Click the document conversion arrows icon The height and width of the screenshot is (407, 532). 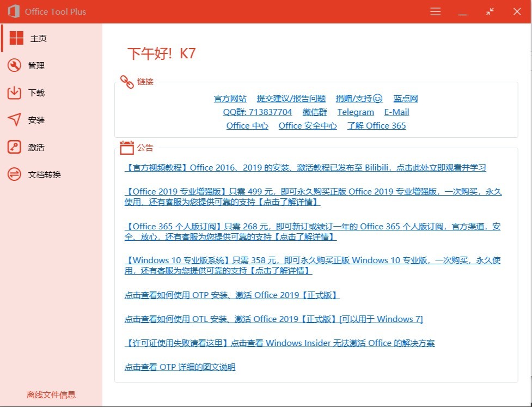(x=14, y=174)
